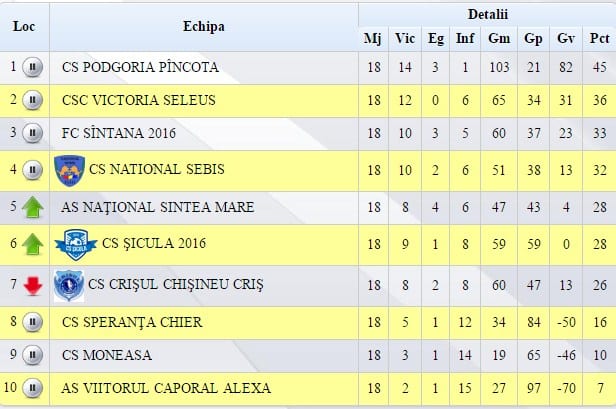Click the Crișul Chișineu Criș club badge
616x409 pixels.
69,286
